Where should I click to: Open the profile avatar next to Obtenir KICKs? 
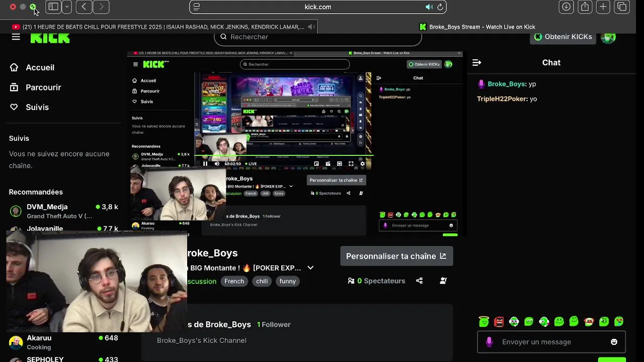609,37
